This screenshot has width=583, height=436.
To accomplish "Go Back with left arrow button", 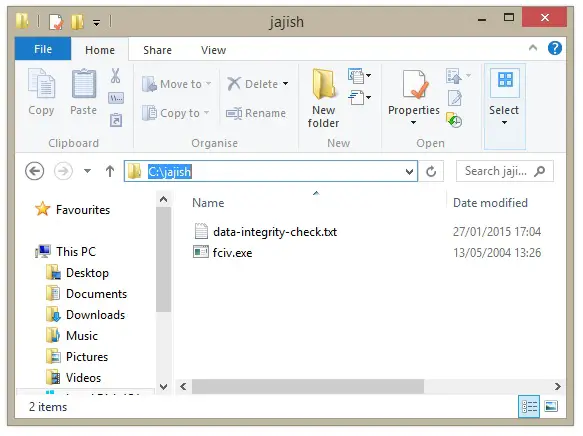I will click(35, 171).
